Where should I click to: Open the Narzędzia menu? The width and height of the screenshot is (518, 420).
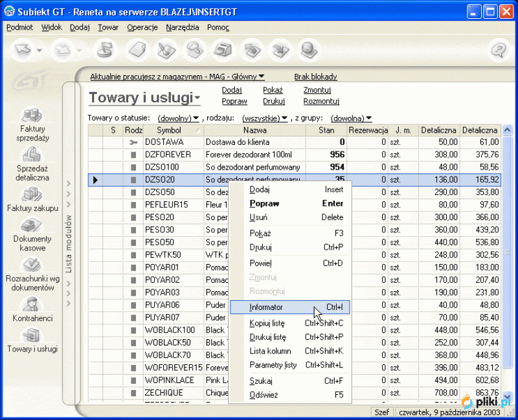(x=183, y=27)
